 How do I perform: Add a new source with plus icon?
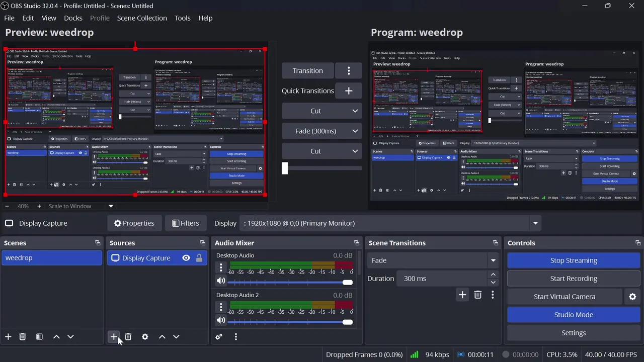114,336
